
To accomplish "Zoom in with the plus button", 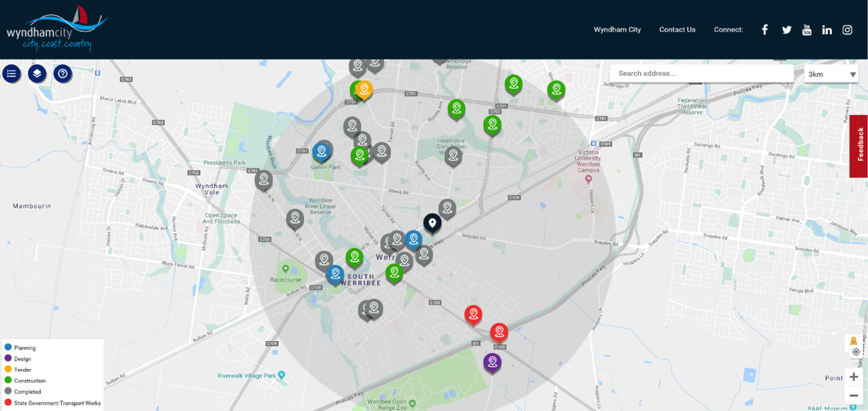I will click(x=854, y=377).
